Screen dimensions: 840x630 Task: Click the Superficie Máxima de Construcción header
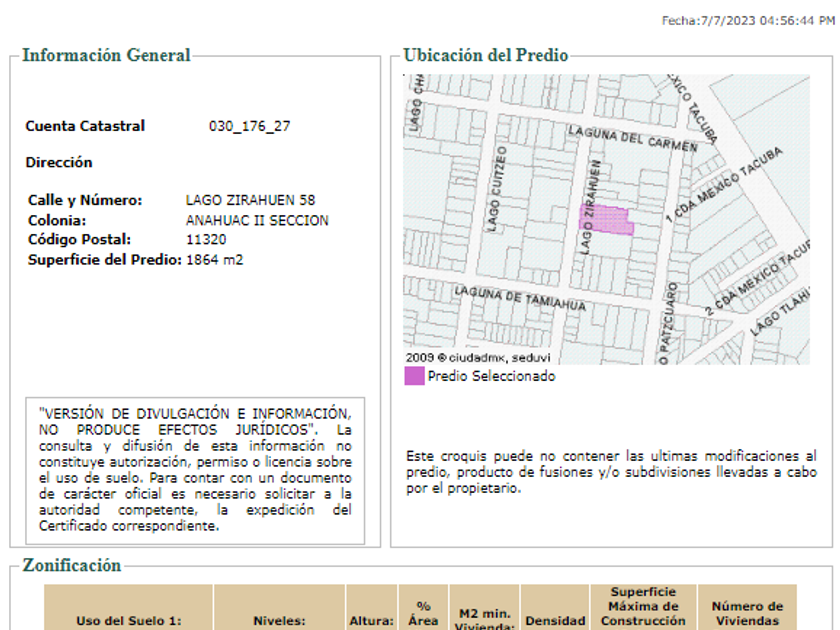tap(643, 606)
